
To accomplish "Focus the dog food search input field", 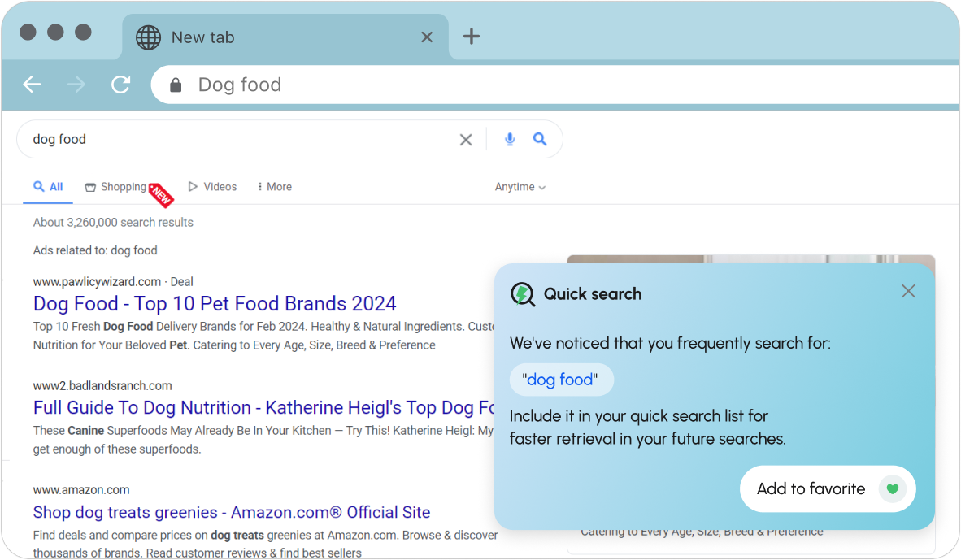I will 239,140.
